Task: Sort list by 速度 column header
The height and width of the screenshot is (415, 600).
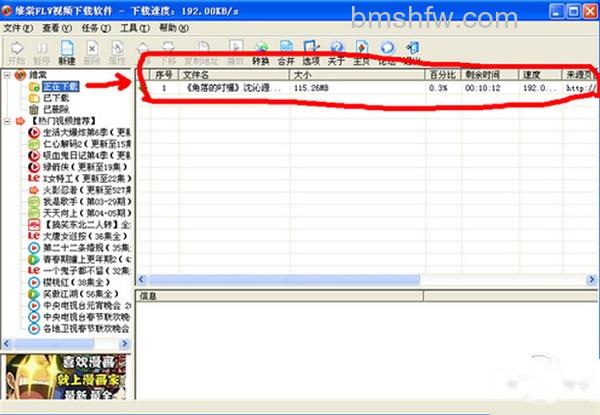Action: coord(540,75)
